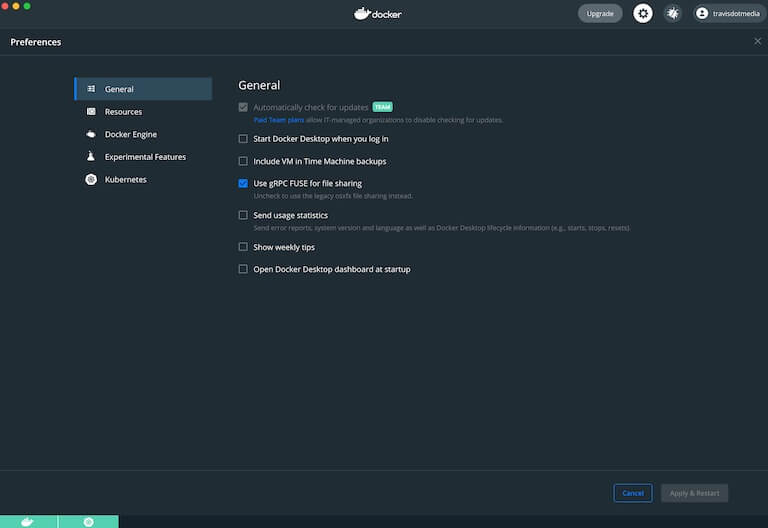Image resolution: width=768 pixels, height=528 pixels.
Task: Enable Show weekly tips checkbox
Action: 243,247
